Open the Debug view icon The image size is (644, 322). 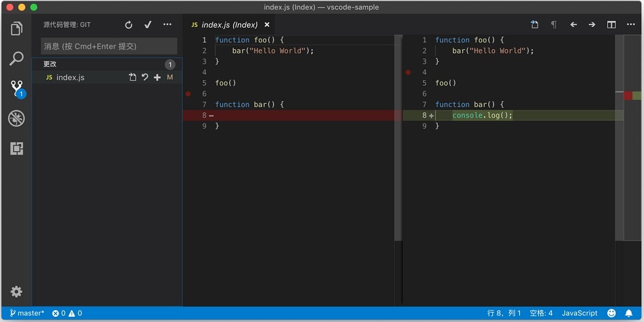(16, 118)
